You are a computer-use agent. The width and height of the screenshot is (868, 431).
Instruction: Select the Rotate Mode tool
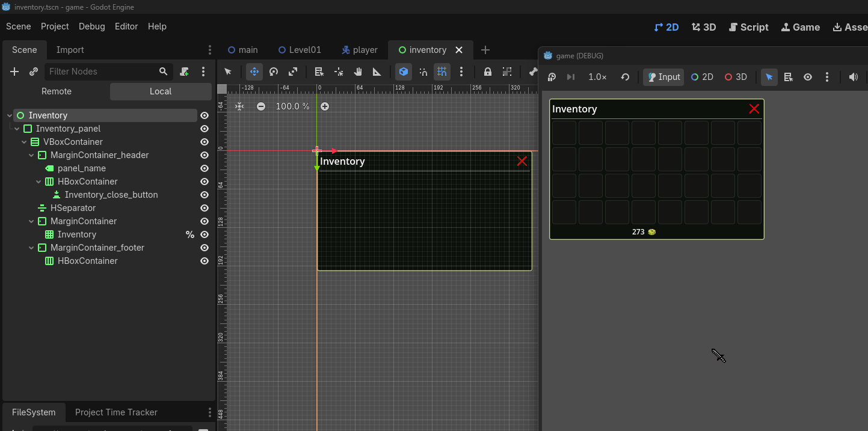point(274,72)
